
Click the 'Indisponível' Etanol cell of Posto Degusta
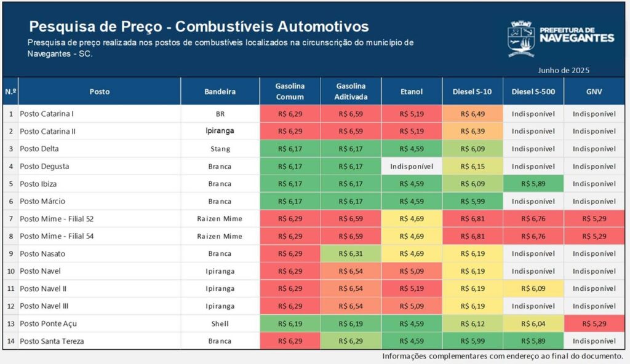pos(412,167)
